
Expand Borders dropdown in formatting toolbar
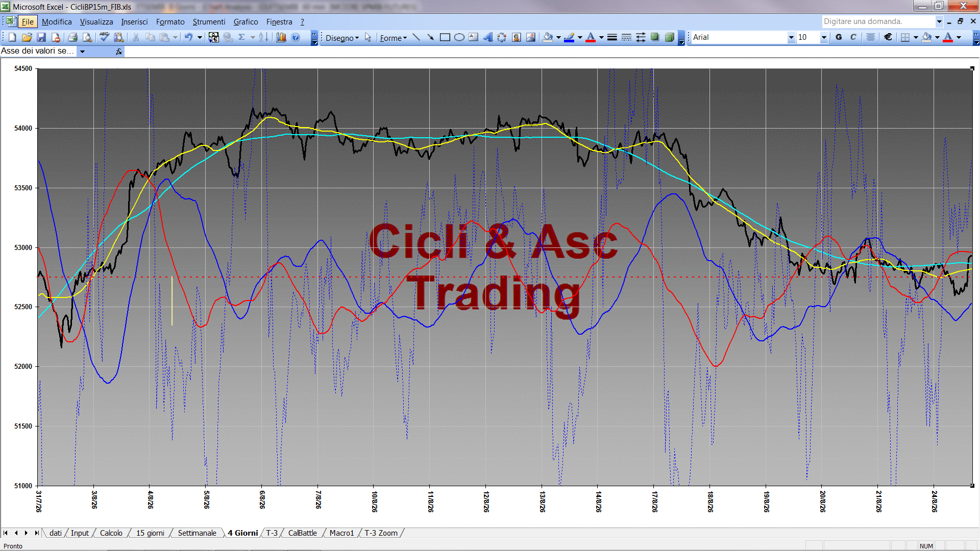coord(916,37)
